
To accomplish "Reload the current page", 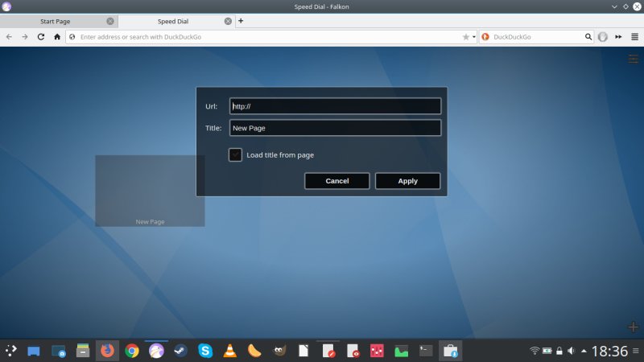I will pyautogui.click(x=41, y=37).
